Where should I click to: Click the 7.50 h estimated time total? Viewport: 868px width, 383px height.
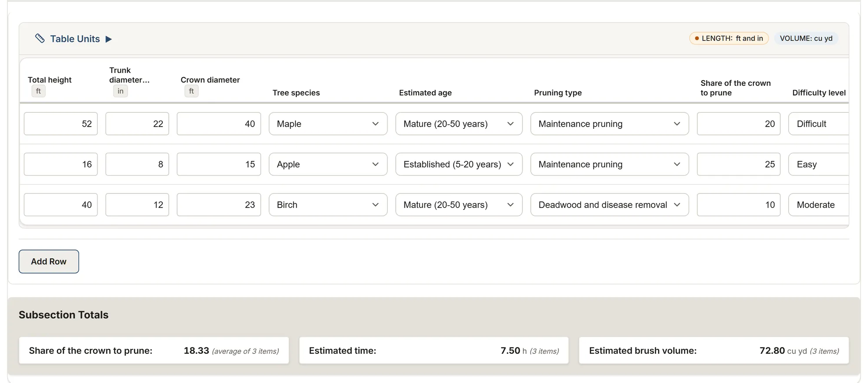(x=514, y=350)
